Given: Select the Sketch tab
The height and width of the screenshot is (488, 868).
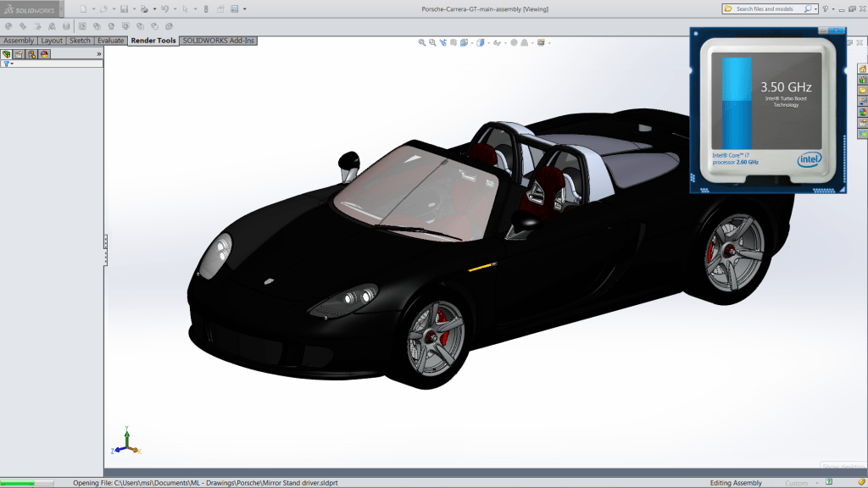Looking at the screenshot, I should coord(80,41).
